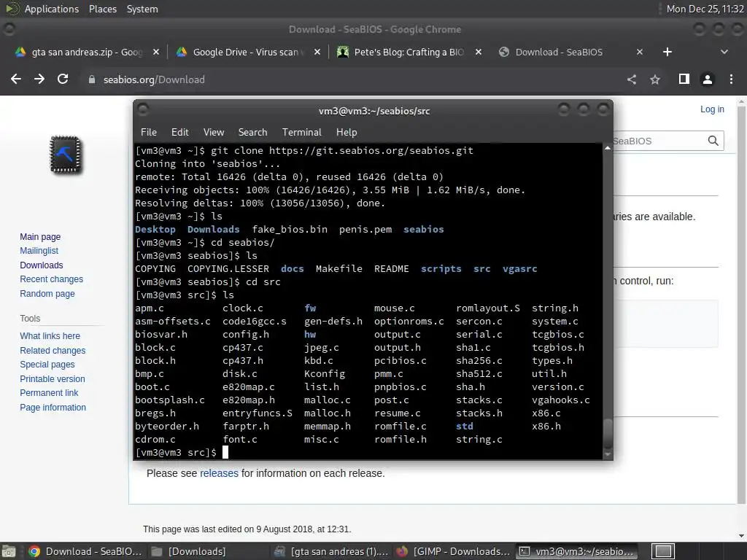This screenshot has width=747, height=560.
Task: Click Random page sidebar link
Action: tap(47, 293)
